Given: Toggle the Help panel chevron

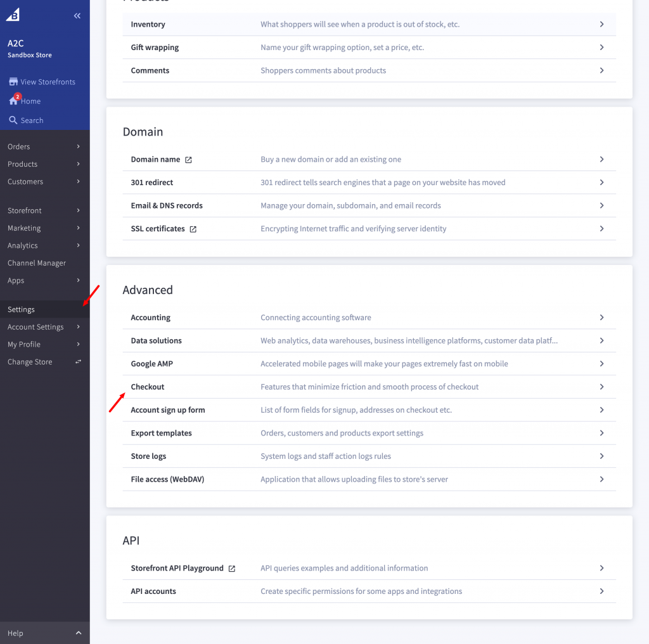Looking at the screenshot, I should [x=78, y=633].
